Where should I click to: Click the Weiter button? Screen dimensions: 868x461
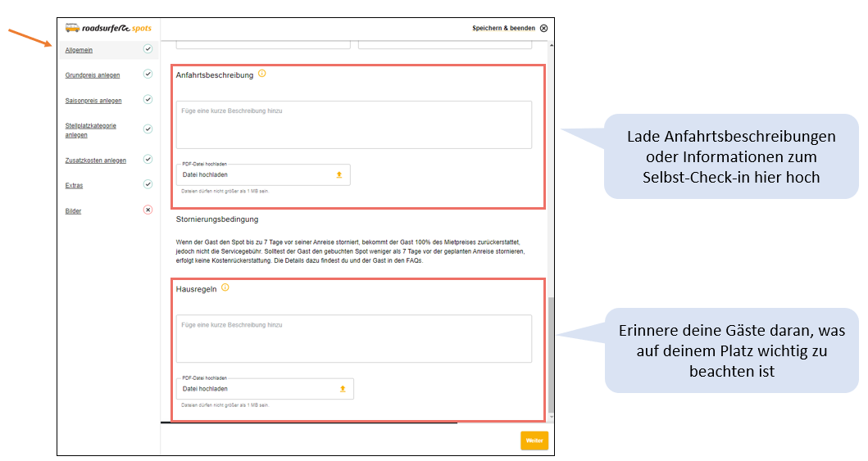[534, 441]
